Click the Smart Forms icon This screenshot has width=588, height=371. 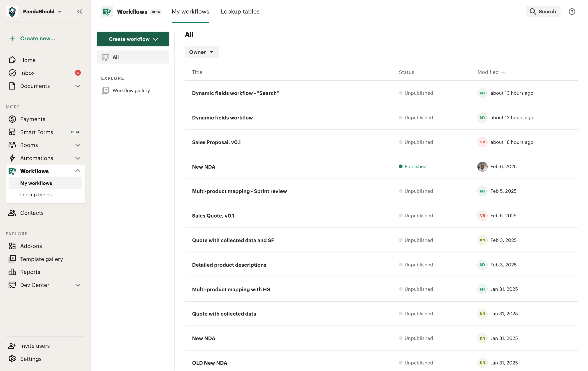tap(12, 132)
